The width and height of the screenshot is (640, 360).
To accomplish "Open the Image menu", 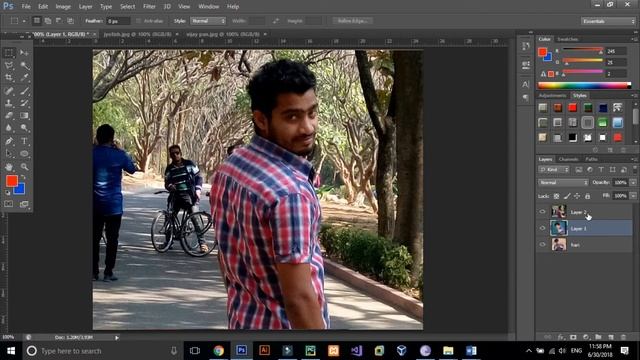I will (63, 7).
